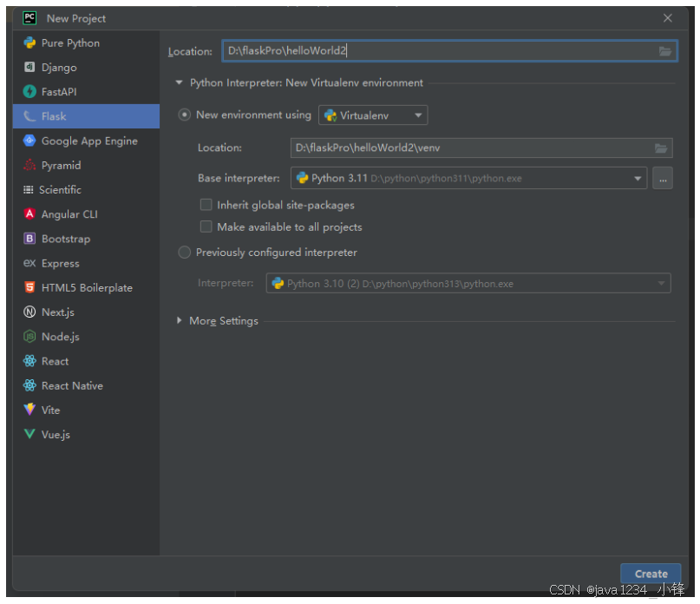This screenshot has width=700, height=604.
Task: Select Angular CLI from the list
Action: coord(86,214)
